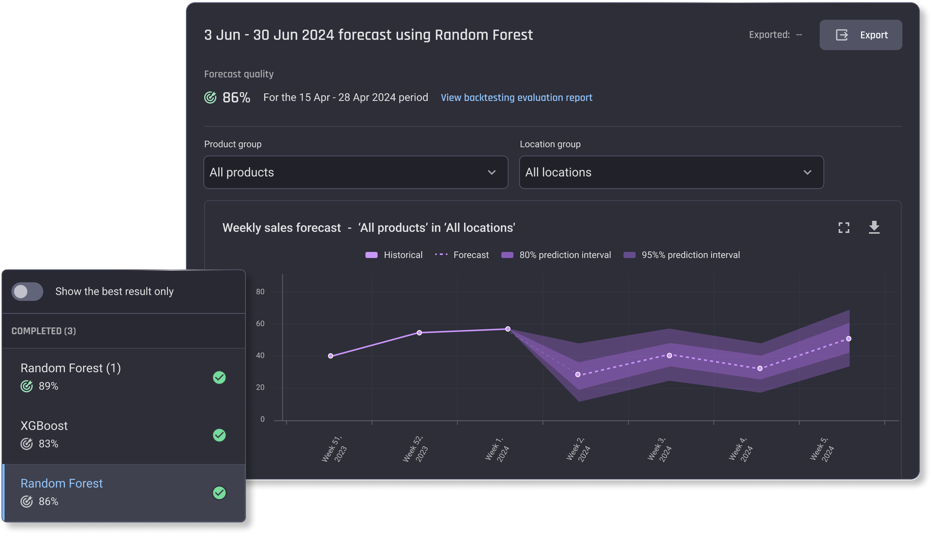Click the Export button

pos(861,35)
